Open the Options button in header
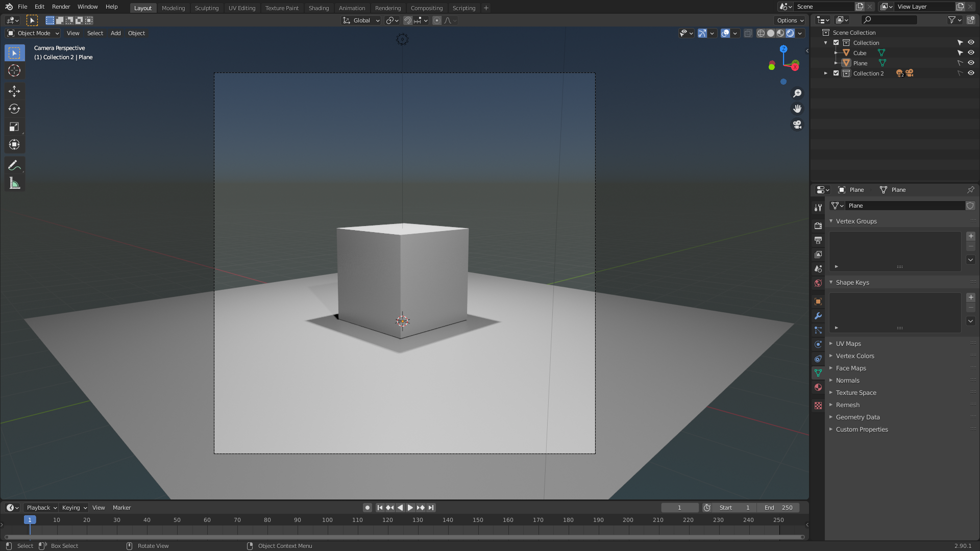 click(790, 20)
